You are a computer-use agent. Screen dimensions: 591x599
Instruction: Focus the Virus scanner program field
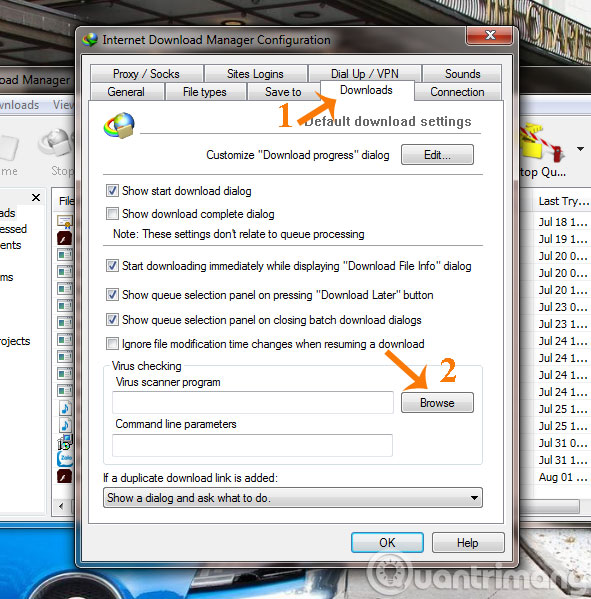(x=253, y=402)
